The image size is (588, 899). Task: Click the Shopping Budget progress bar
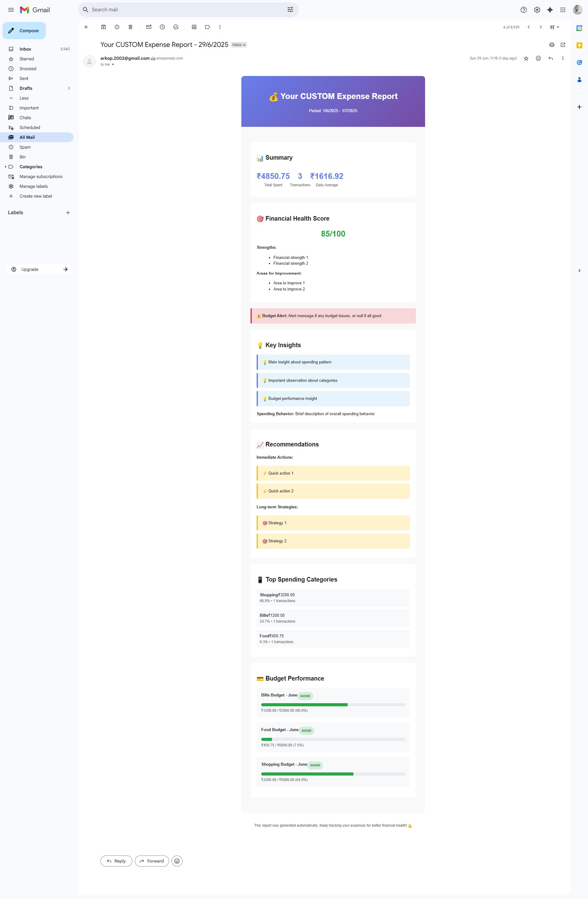[x=333, y=774]
